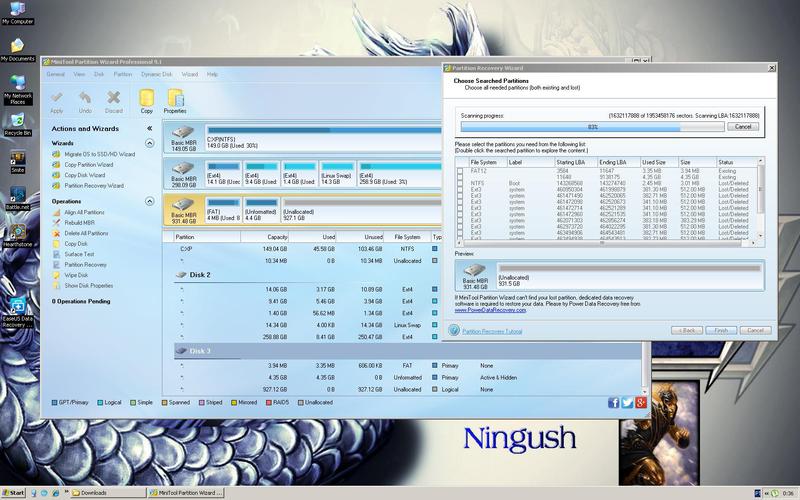Check the NTFS Boot partition checkbox
Image resolution: width=800 pixels, height=500 pixels.
pyautogui.click(x=460, y=183)
